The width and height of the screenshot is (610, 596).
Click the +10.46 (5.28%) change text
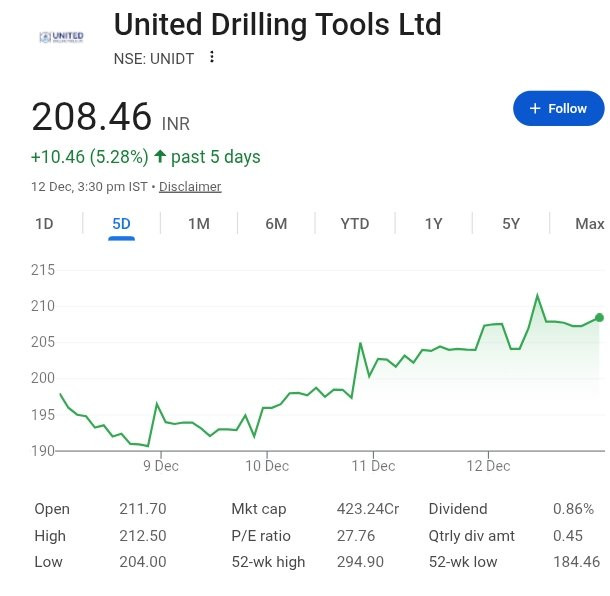(90, 157)
